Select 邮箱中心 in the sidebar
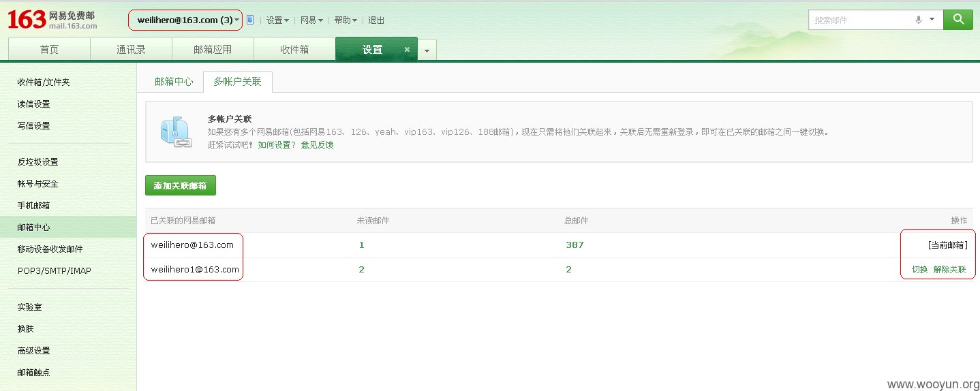The height and width of the screenshot is (391, 980). point(68,227)
